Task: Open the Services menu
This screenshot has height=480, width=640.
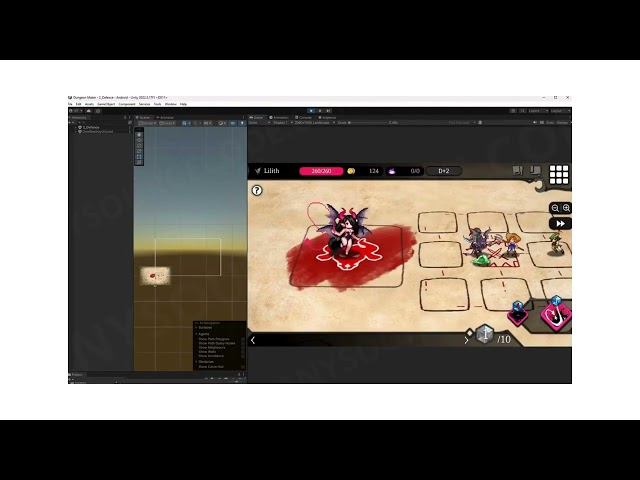Action: click(144, 104)
